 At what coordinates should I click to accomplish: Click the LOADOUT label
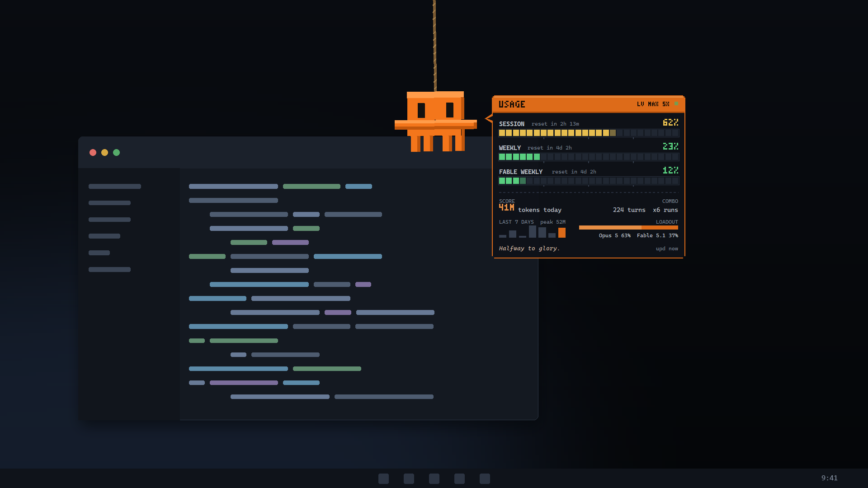[x=667, y=222]
